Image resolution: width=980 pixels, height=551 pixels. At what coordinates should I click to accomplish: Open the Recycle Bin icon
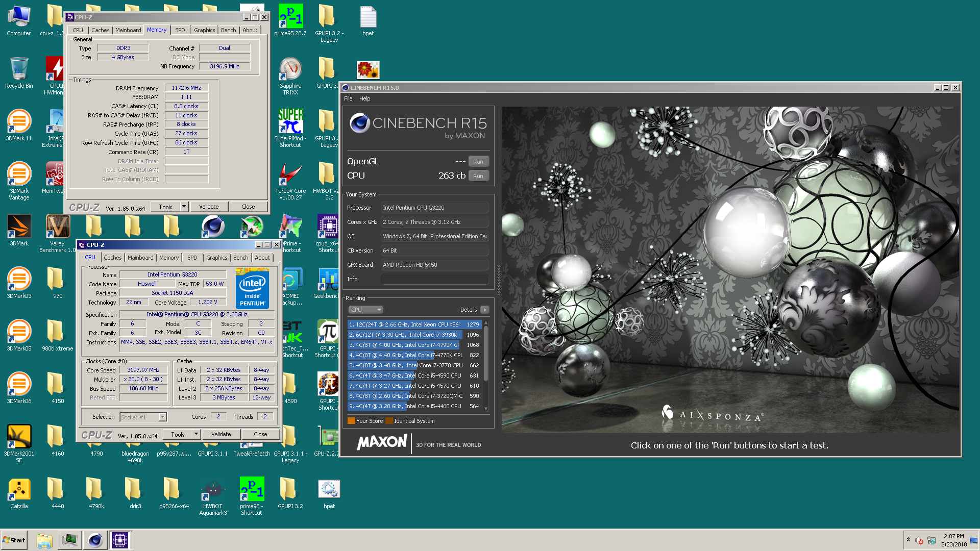(x=19, y=73)
